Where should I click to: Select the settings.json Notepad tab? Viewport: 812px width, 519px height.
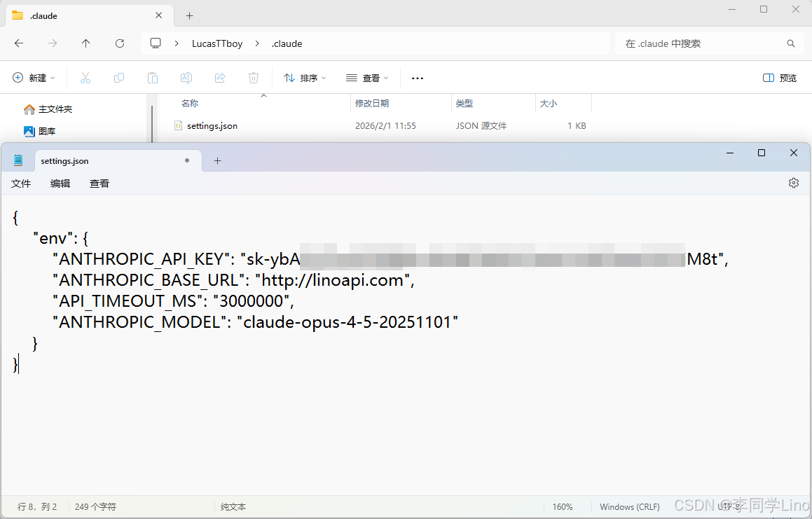coord(118,161)
